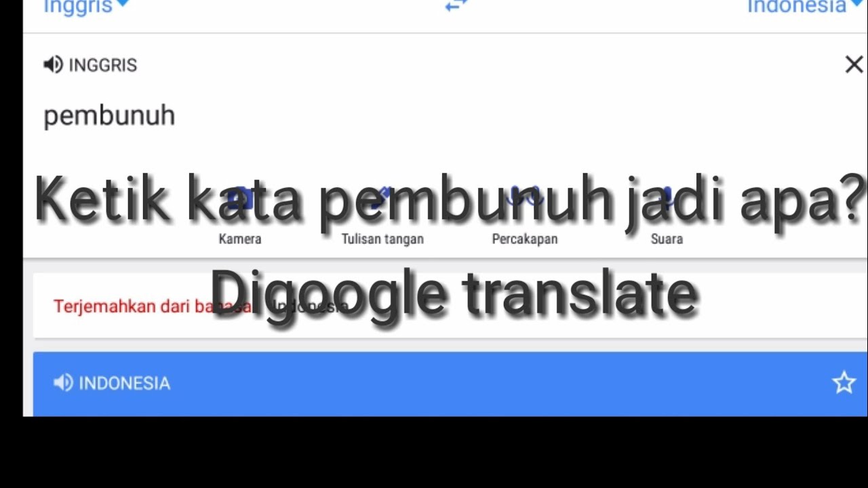
Task: Play audio for the INDONESIA translation
Action: (x=63, y=383)
